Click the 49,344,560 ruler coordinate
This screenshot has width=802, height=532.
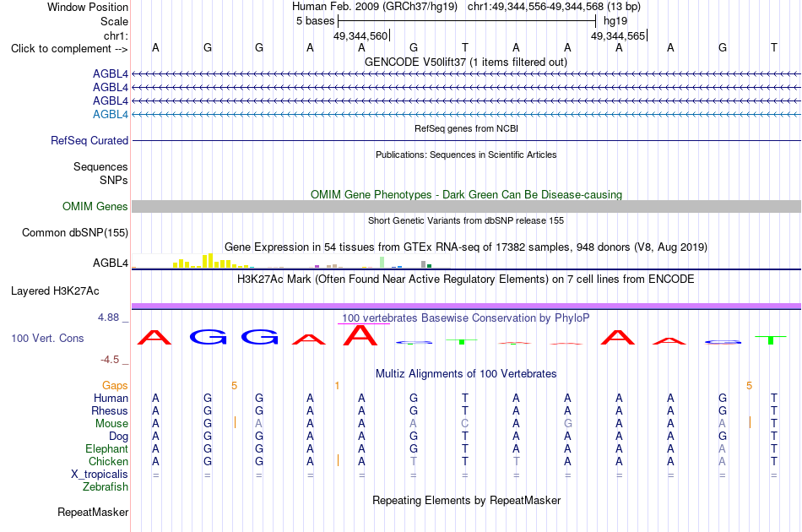click(360, 35)
